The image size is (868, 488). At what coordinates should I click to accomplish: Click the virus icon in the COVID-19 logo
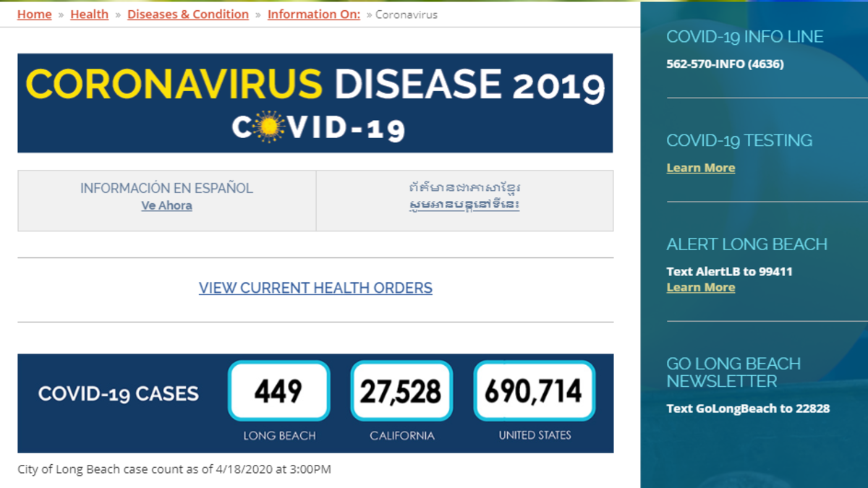(268, 128)
